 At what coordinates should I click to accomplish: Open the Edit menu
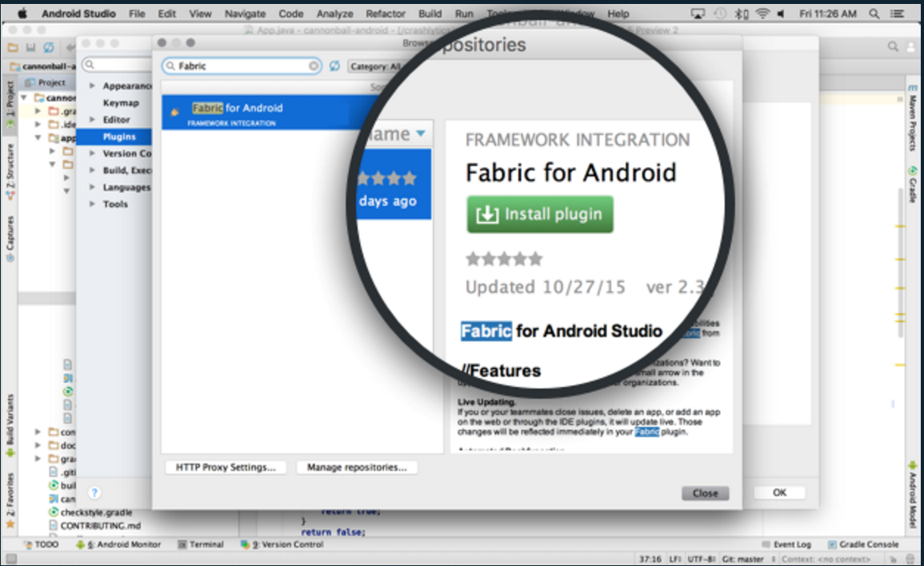coord(166,14)
